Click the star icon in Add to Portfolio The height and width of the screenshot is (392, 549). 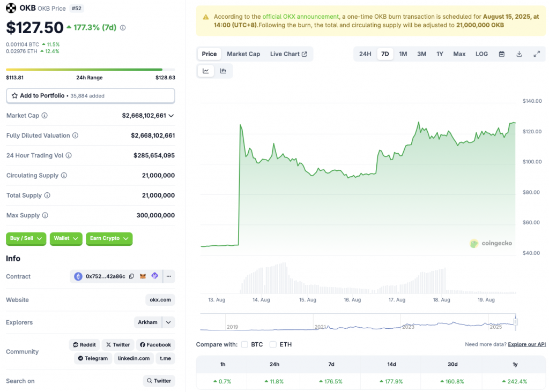pyautogui.click(x=14, y=95)
